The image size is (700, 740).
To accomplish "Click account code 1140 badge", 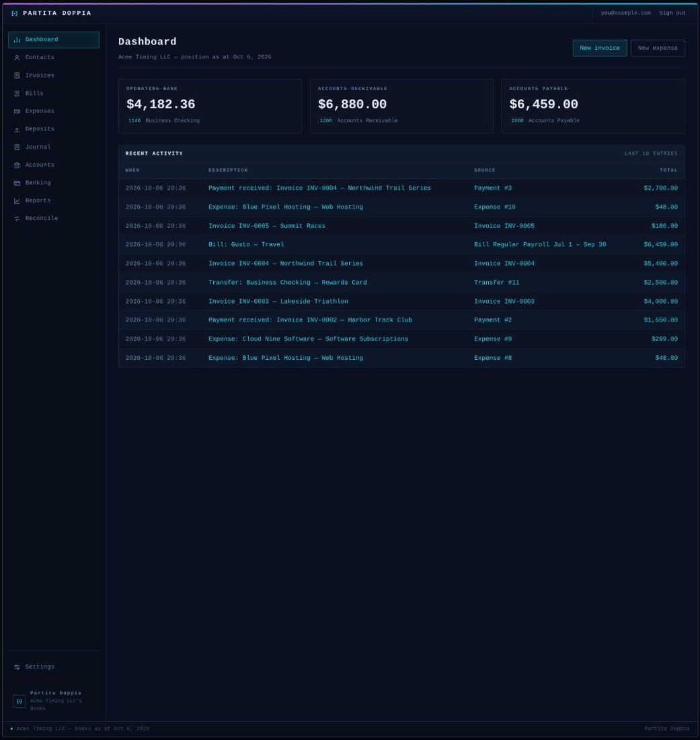I will pos(134,121).
